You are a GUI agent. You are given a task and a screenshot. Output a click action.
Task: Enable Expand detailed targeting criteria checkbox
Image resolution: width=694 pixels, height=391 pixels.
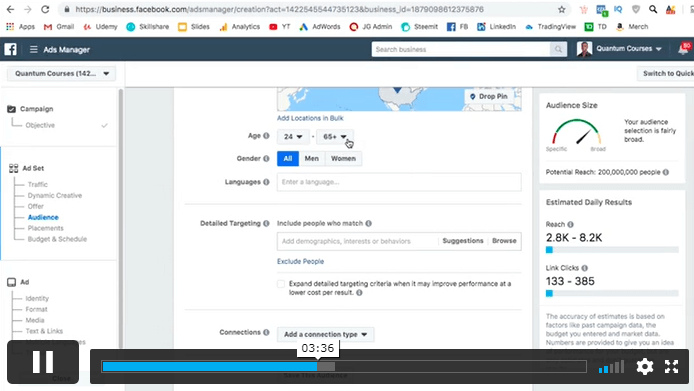click(281, 284)
